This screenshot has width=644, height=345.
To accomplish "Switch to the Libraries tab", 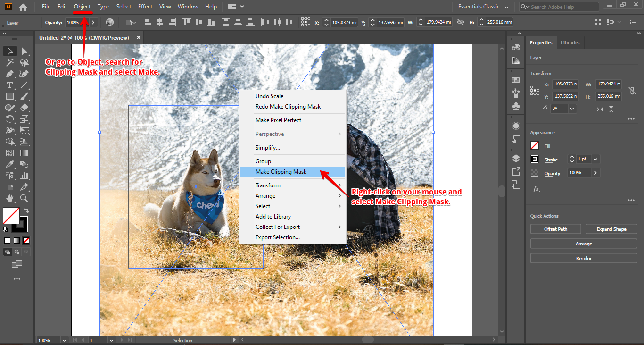I will tap(570, 43).
